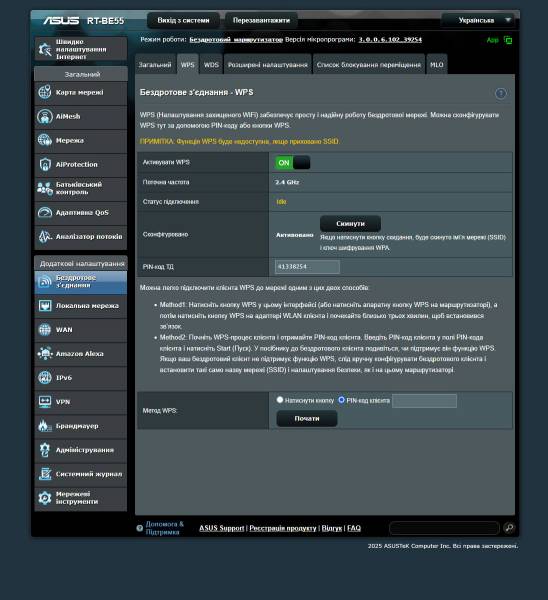Viewport: 548px width, 600px height.
Task: Open the FAQ link in the footer
Action: [x=354, y=528]
